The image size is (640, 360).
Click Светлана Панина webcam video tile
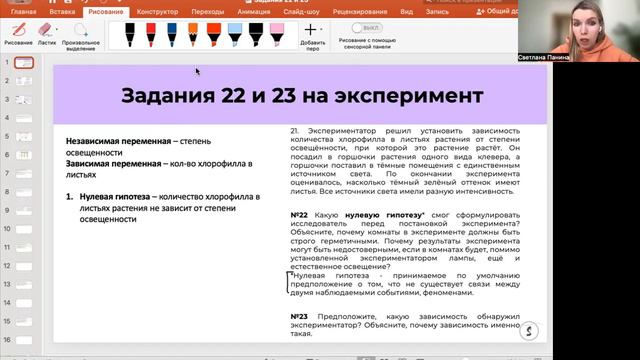tap(579, 31)
